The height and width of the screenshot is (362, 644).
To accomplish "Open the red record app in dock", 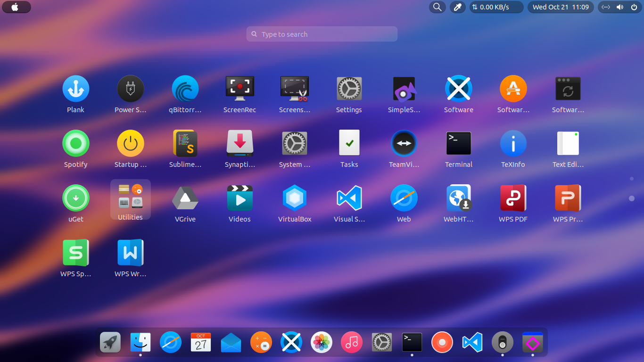I will tap(442, 342).
